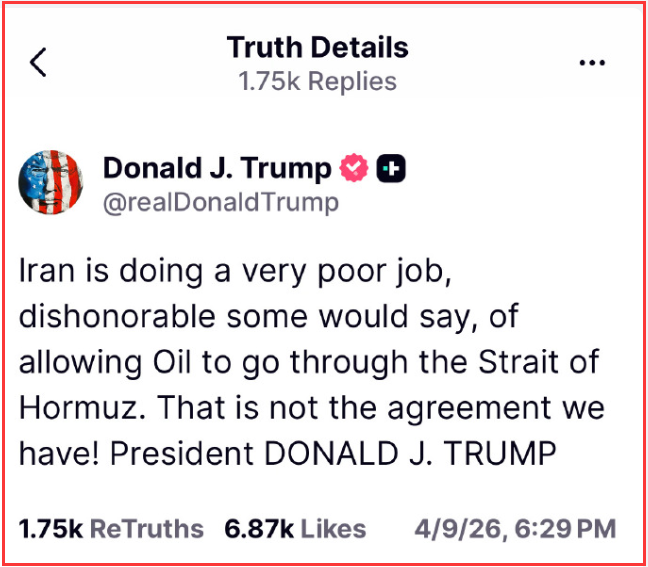View the 6.87k Likes list
The width and height of the screenshot is (648, 567).
coord(295,529)
